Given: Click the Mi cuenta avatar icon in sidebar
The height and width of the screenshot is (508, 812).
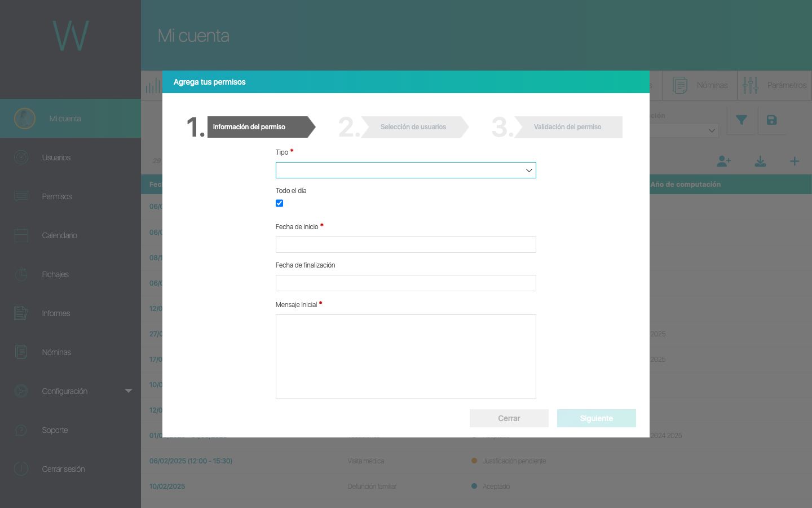Looking at the screenshot, I should [x=25, y=119].
